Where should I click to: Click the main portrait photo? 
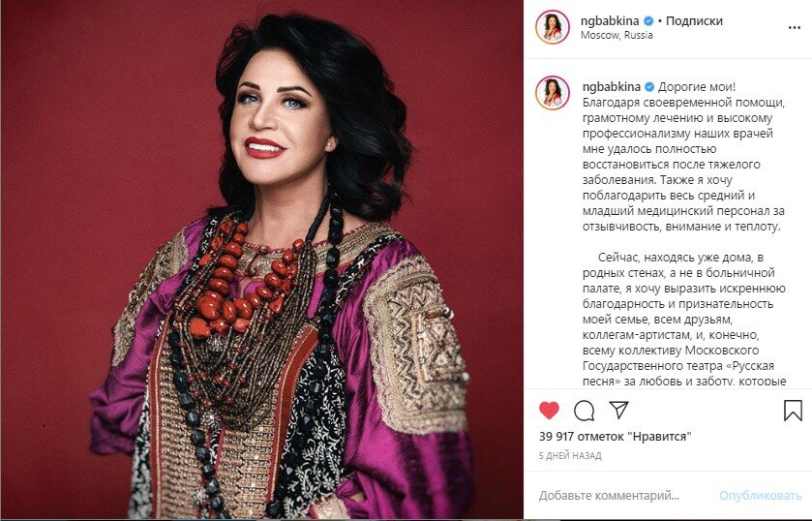(x=262, y=260)
